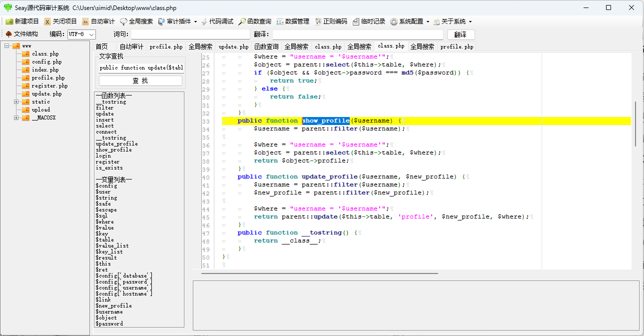The image size is (644, 336).
Task: Collapse the www root folder node
Action: tap(7, 46)
